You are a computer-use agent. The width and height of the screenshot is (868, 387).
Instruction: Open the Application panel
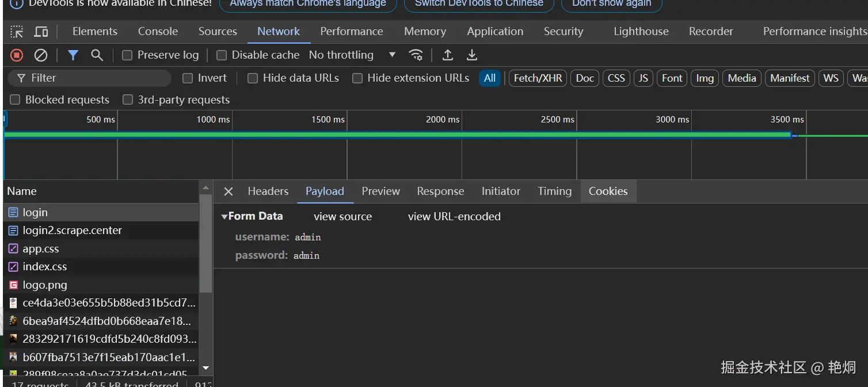pos(495,32)
